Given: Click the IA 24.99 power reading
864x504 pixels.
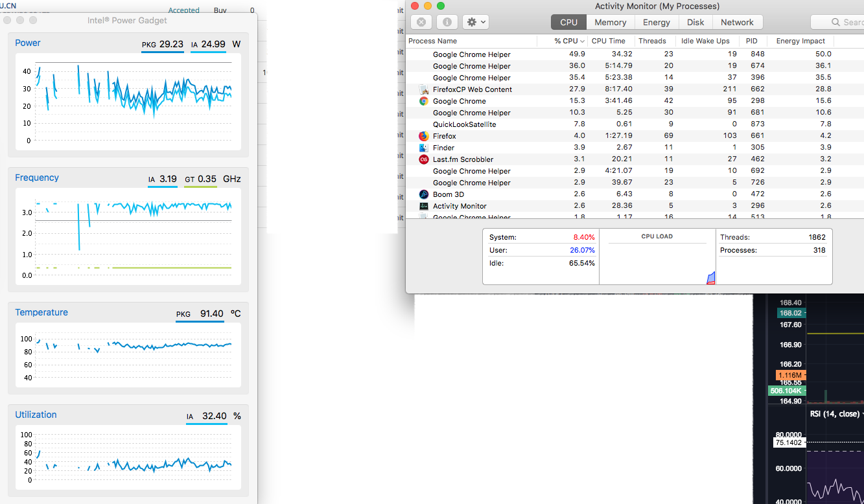Looking at the screenshot, I should tap(208, 45).
